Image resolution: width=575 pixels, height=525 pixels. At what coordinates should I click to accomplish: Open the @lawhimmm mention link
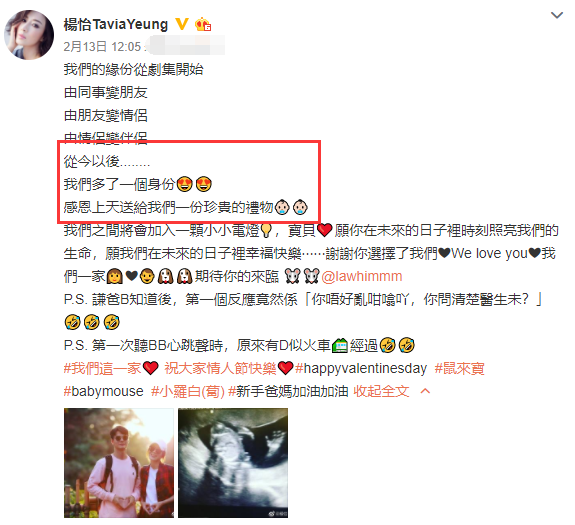coord(362,276)
